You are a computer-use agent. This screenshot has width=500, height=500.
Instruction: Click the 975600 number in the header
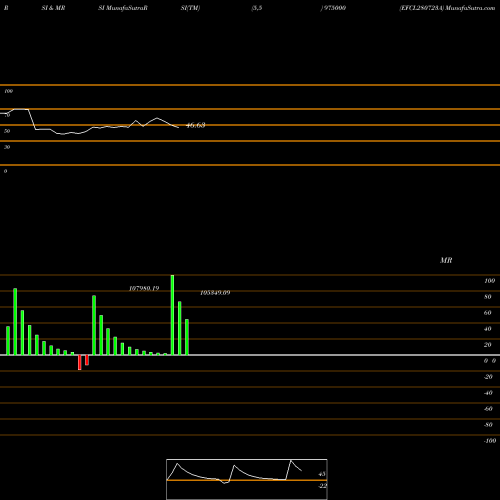pyautogui.click(x=335, y=8)
